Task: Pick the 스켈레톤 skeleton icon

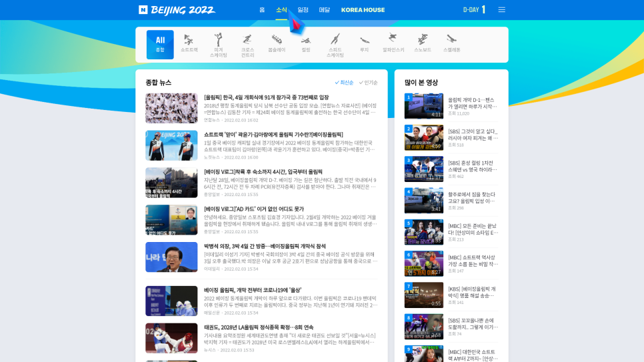Action: coord(451,43)
